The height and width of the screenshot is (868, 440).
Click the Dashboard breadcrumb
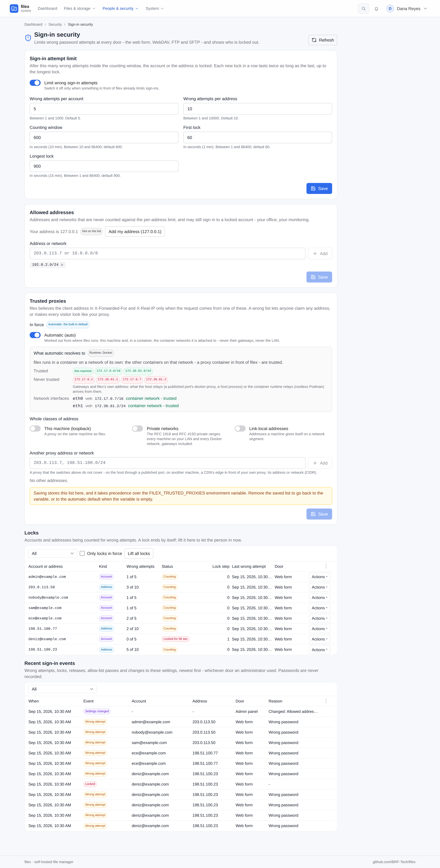pos(33,25)
